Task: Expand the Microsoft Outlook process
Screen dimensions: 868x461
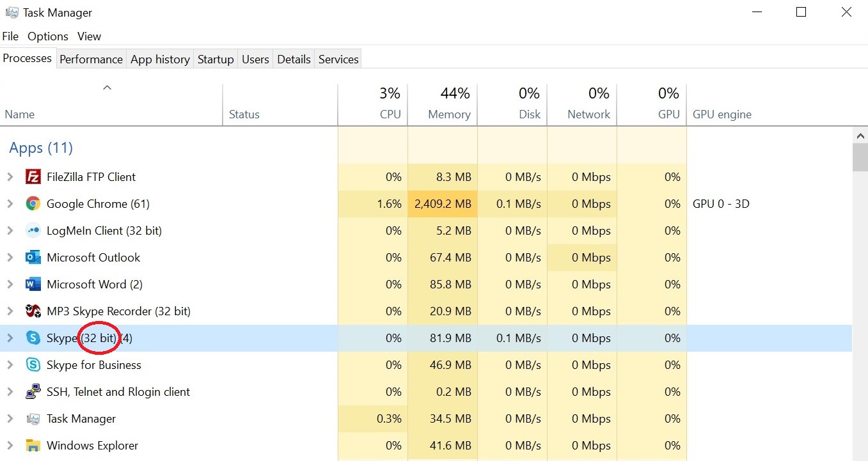Action: [10, 258]
